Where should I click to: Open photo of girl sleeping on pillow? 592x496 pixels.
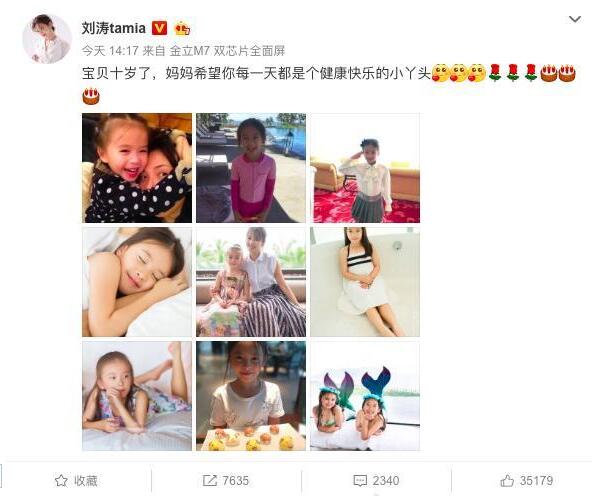(137, 282)
